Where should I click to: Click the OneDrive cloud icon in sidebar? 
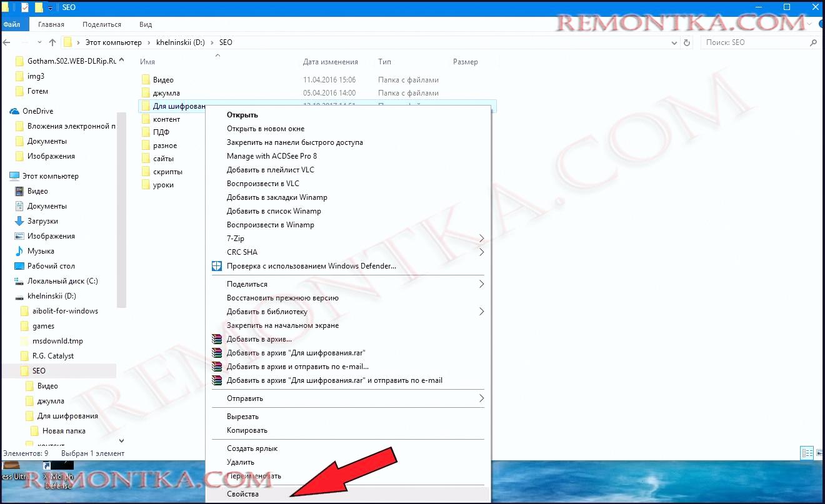point(14,111)
